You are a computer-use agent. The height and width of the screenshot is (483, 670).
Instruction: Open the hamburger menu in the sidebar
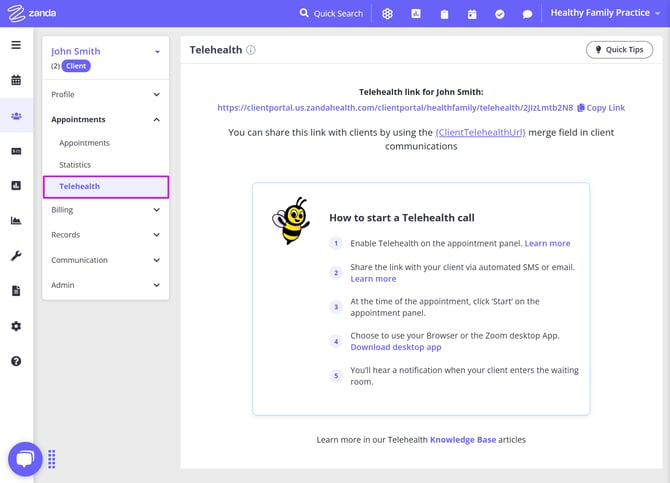click(x=16, y=45)
